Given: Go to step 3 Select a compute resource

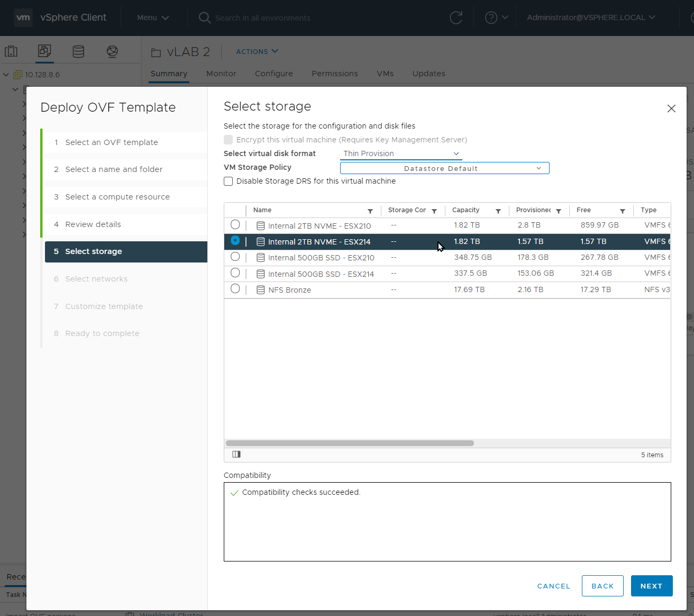Looking at the screenshot, I should pyautogui.click(x=126, y=197).
